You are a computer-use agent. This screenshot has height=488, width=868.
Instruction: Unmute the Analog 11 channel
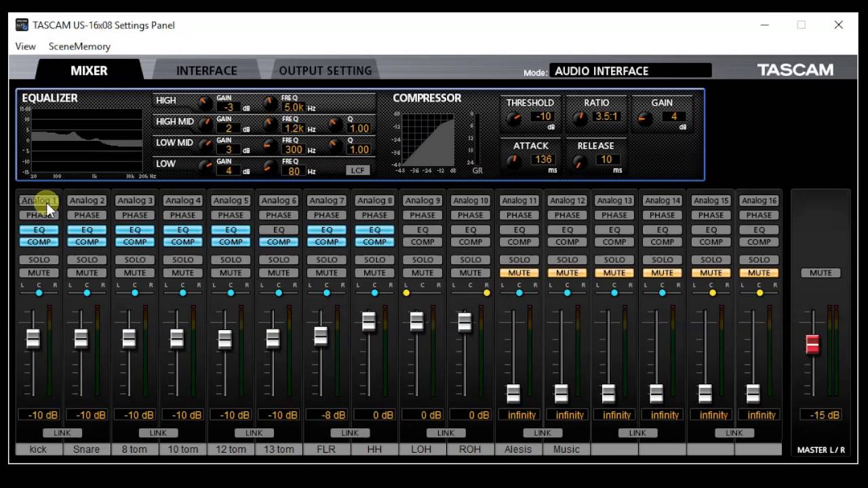click(519, 272)
